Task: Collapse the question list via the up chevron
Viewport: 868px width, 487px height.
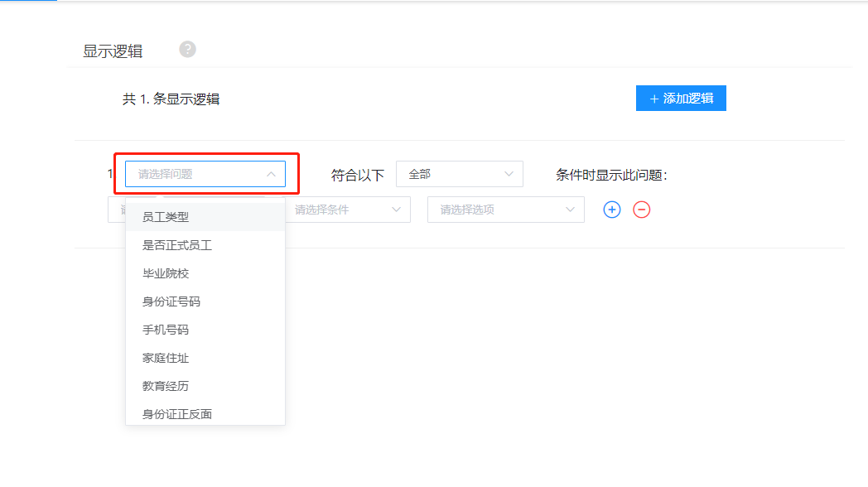Action: pos(271,175)
